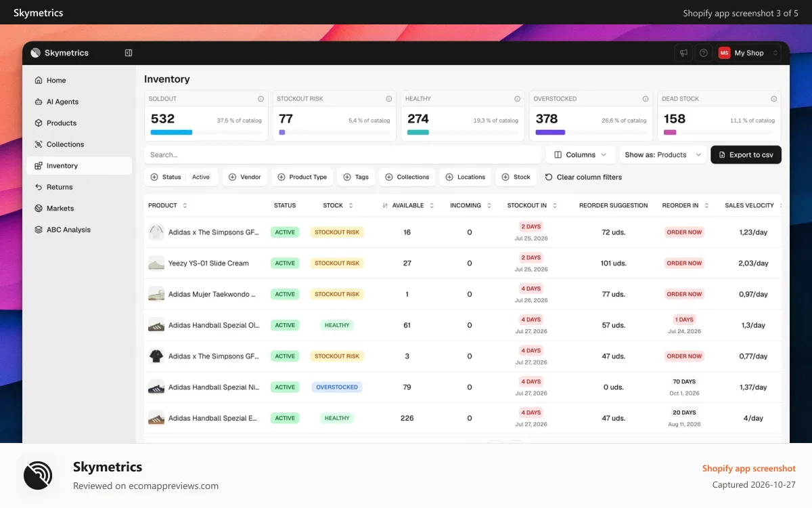Click the available value 226
The image size is (812, 508).
point(407,418)
